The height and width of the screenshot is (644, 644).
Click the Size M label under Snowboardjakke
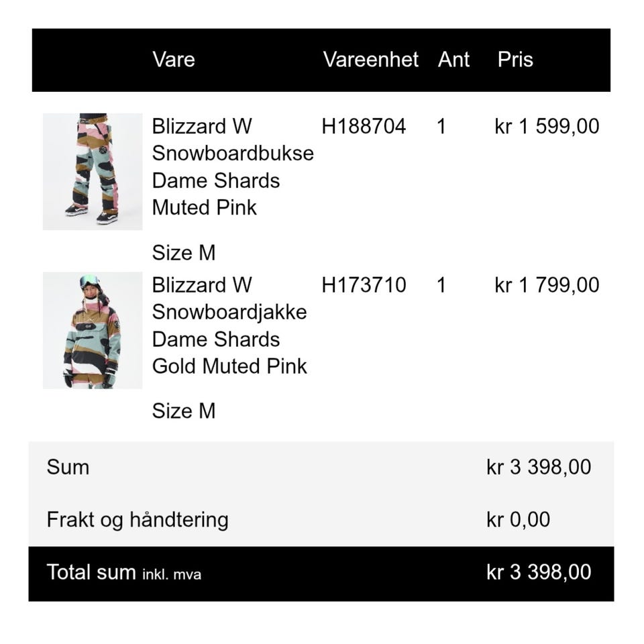point(184,411)
